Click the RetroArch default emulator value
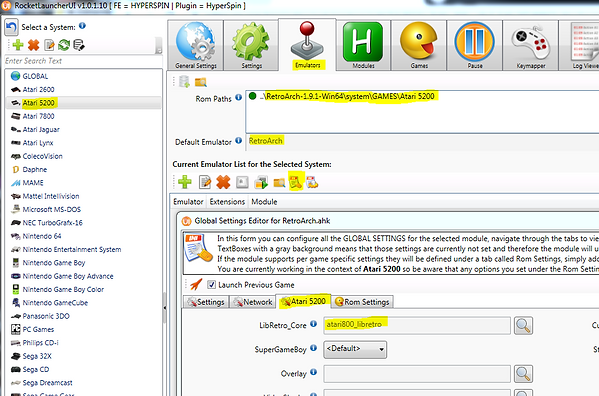This screenshot has width=599, height=396. point(266,141)
